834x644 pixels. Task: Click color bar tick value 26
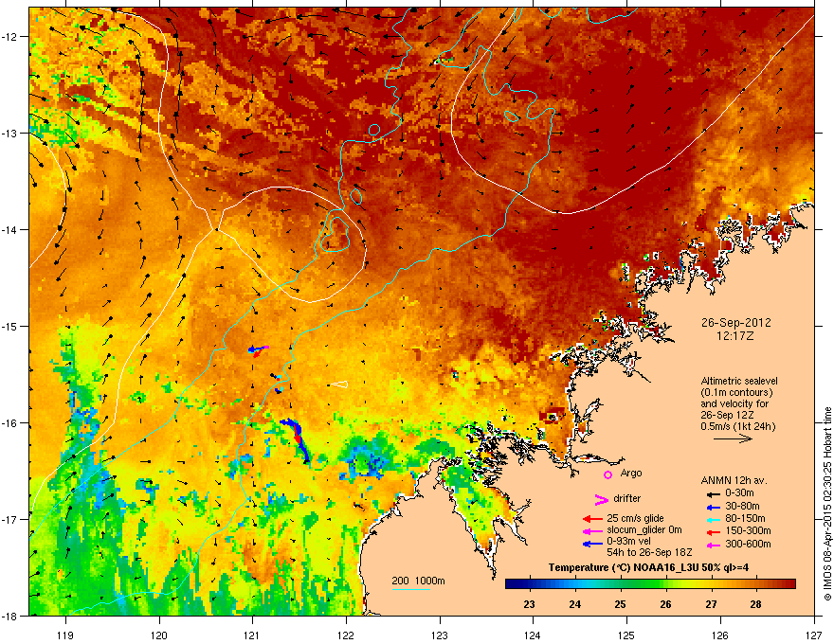tap(665, 604)
